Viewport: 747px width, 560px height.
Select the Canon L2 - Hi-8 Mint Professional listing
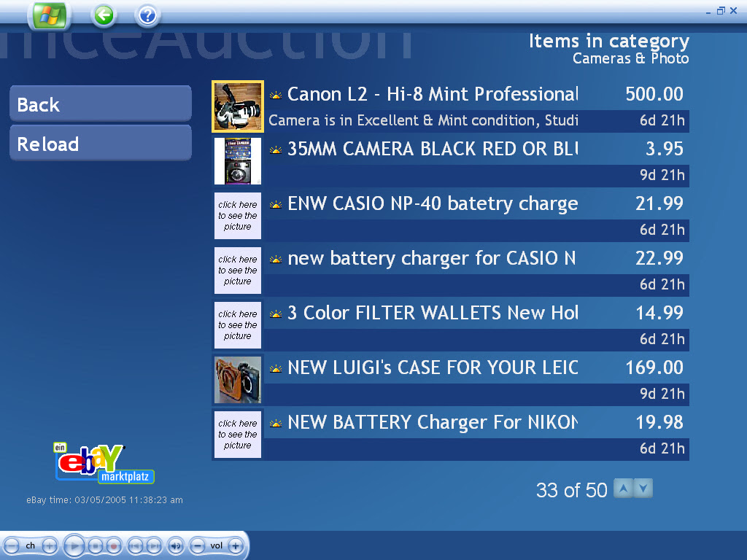coord(433,94)
